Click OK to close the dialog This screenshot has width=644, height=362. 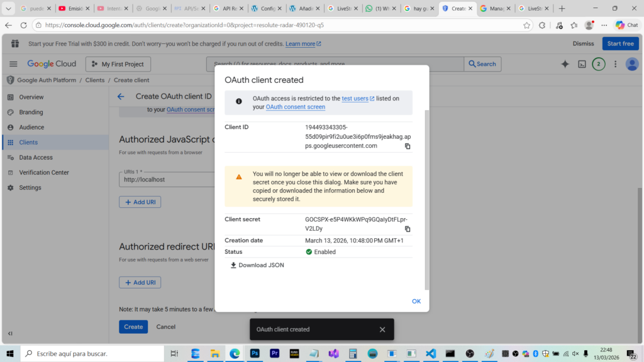[x=416, y=302]
